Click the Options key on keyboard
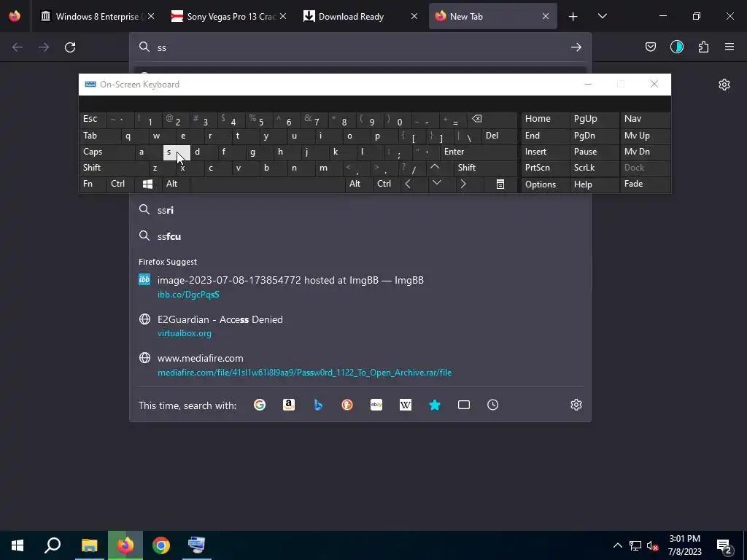 [x=545, y=184]
